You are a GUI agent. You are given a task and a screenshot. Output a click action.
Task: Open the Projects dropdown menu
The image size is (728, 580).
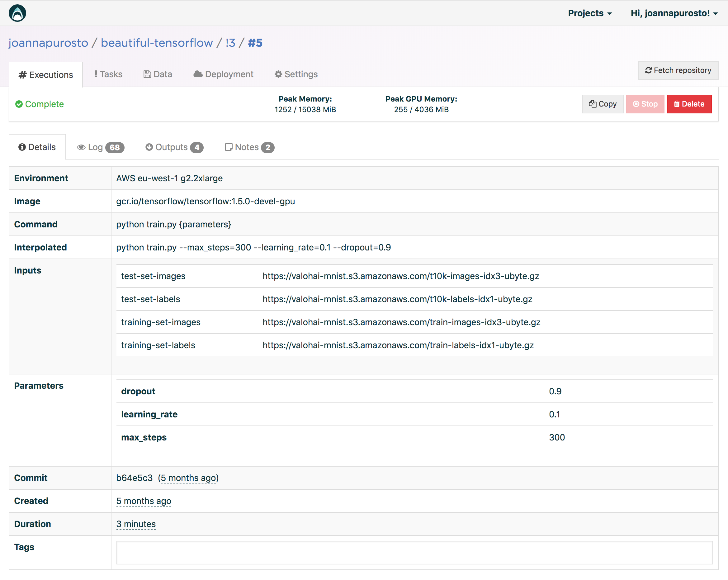[x=589, y=13]
